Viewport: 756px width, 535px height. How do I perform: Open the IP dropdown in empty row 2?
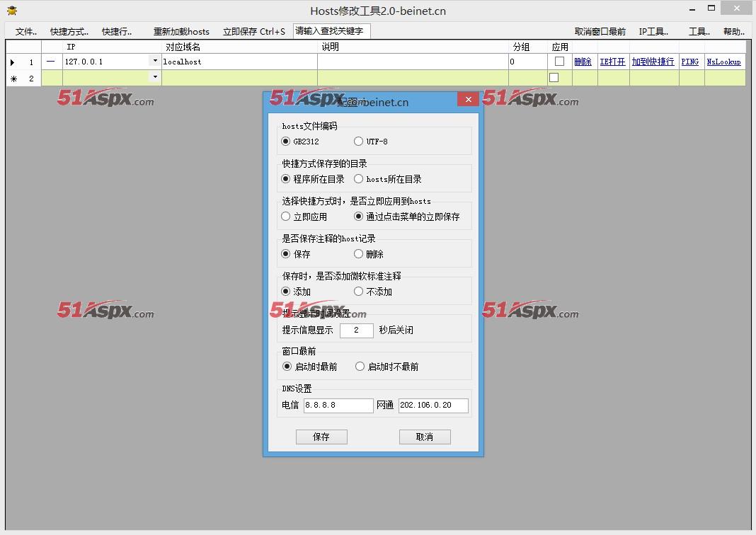pos(155,77)
